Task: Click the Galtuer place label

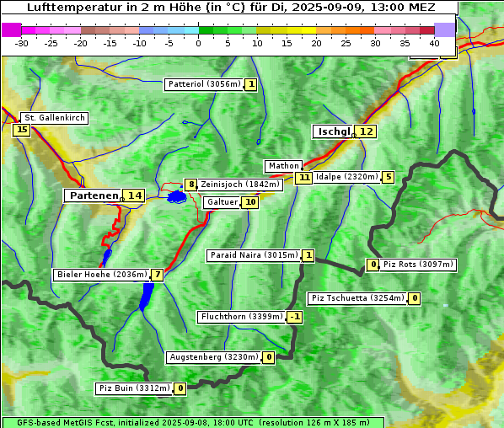Action: click(x=223, y=202)
